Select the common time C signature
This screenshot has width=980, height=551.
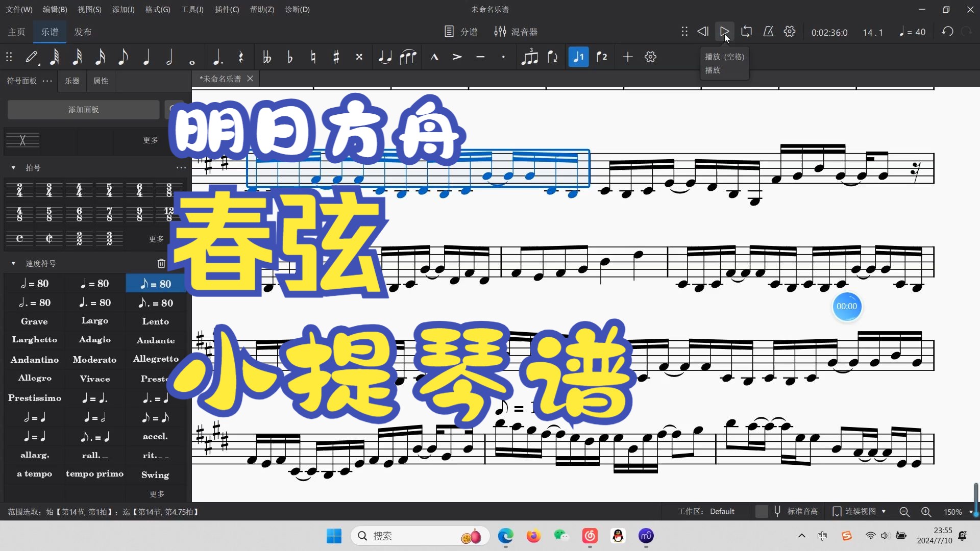click(x=19, y=238)
